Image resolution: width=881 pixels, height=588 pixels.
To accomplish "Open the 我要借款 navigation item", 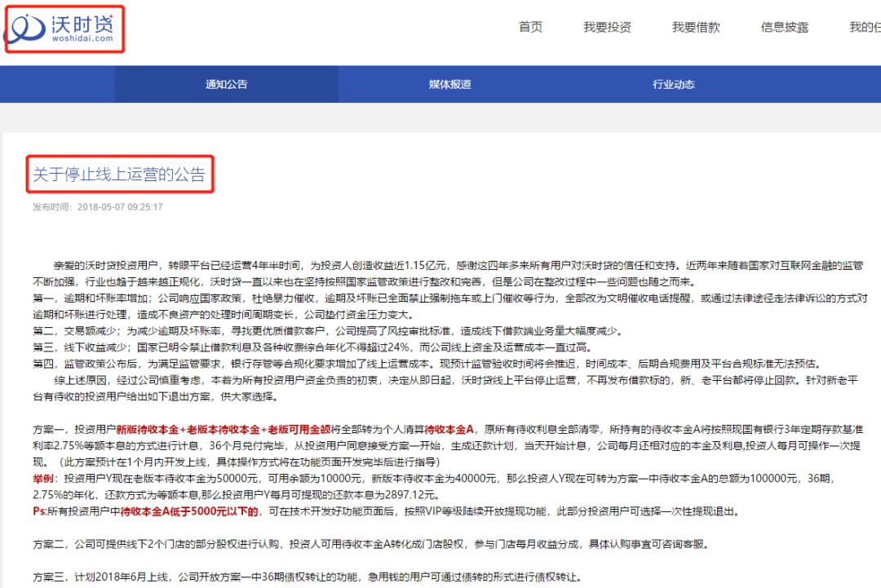I will click(697, 26).
